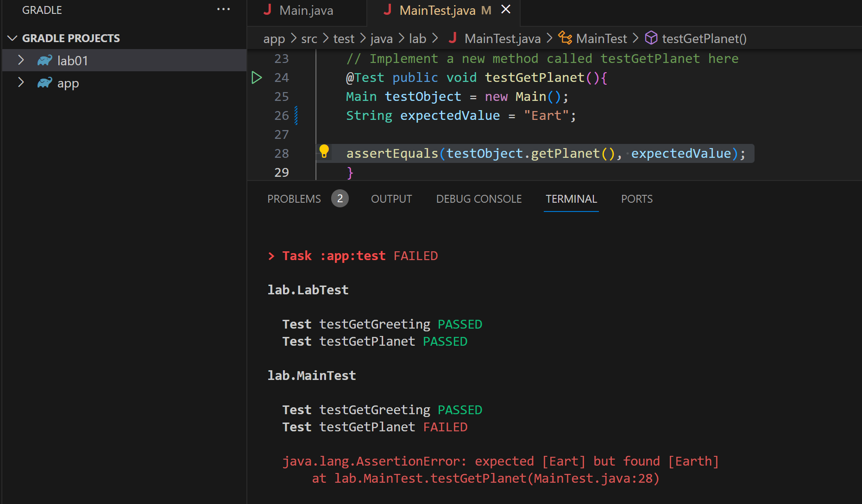862x504 pixels.
Task: Click the 'src' breadcrumb segment
Action: [309, 39]
